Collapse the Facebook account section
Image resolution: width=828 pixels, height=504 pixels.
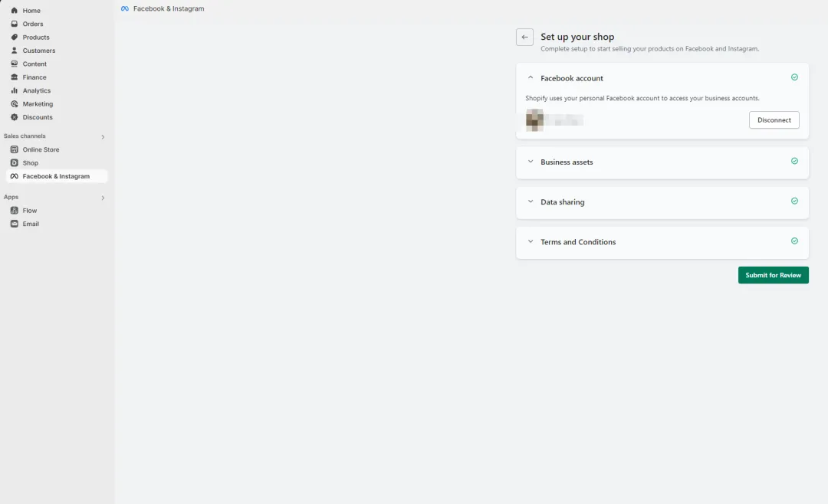pos(531,77)
